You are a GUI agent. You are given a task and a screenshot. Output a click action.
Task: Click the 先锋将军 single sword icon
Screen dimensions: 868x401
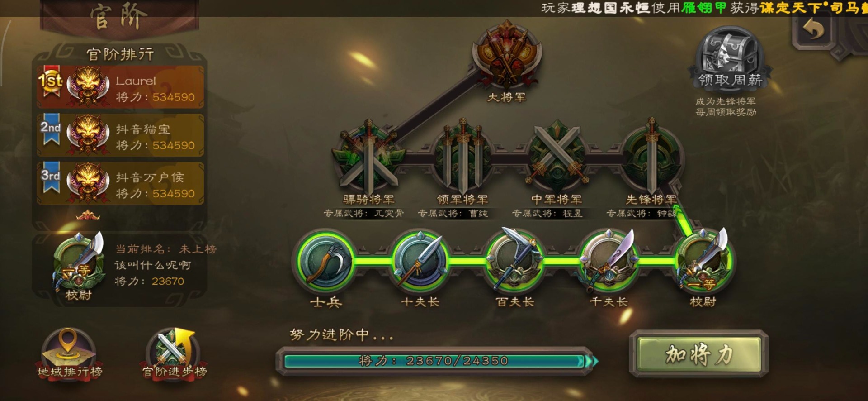651,156
